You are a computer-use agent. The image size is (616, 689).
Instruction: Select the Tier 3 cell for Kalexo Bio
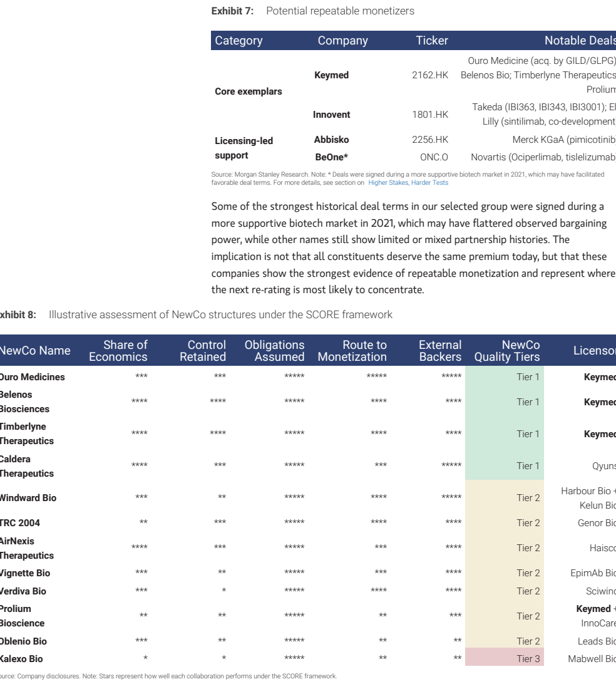tap(505, 657)
